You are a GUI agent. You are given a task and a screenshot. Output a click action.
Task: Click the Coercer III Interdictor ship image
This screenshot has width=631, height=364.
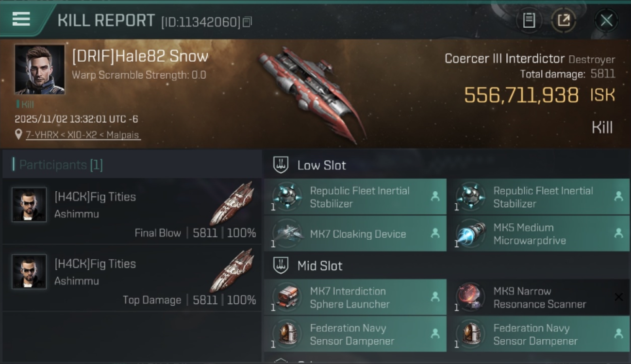(x=311, y=94)
